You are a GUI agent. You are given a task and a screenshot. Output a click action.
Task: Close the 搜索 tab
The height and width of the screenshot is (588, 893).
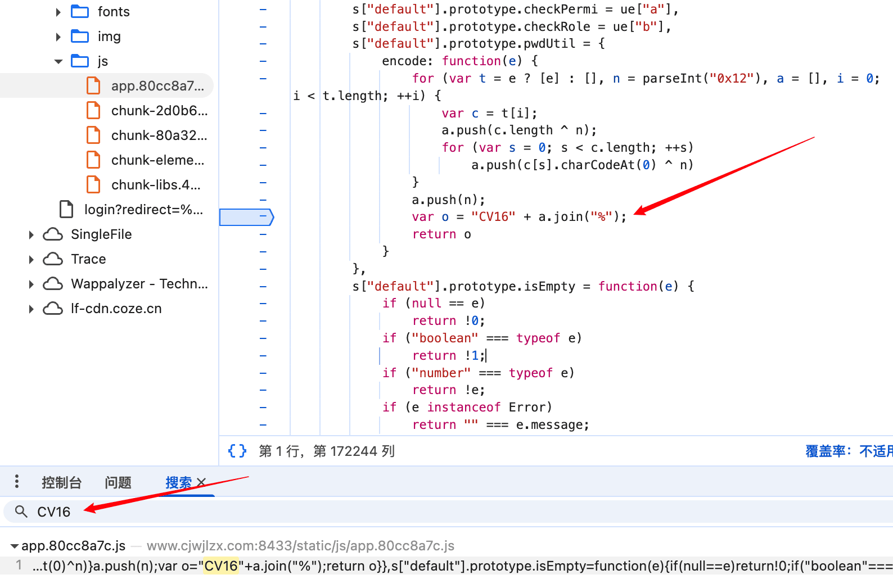point(201,482)
